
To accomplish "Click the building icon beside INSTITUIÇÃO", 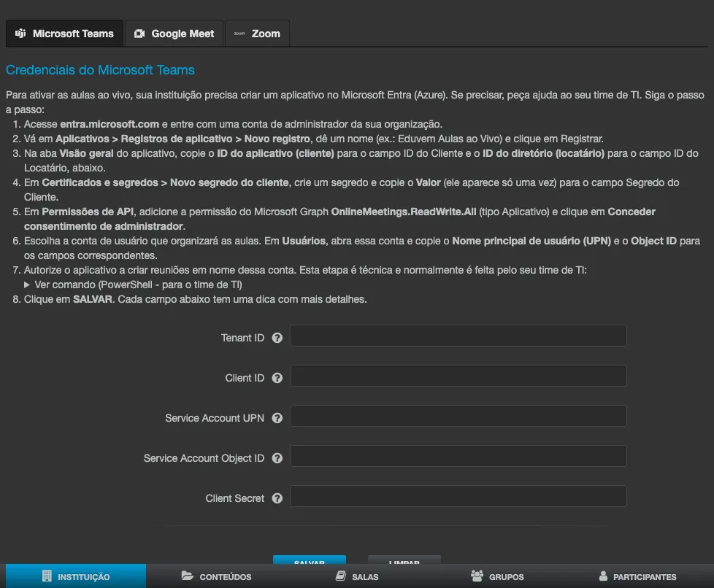I will click(x=47, y=576).
